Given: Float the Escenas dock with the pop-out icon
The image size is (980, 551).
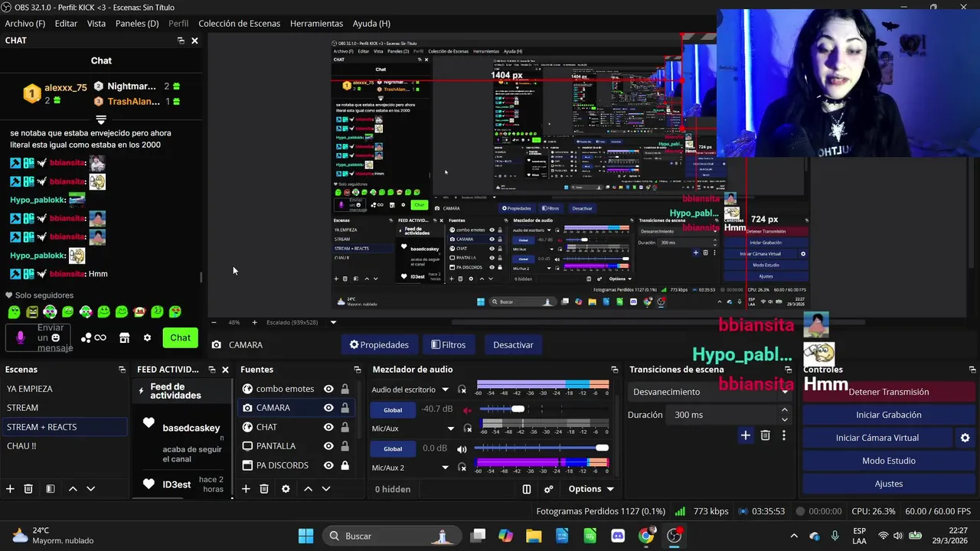Looking at the screenshot, I should coord(122,370).
